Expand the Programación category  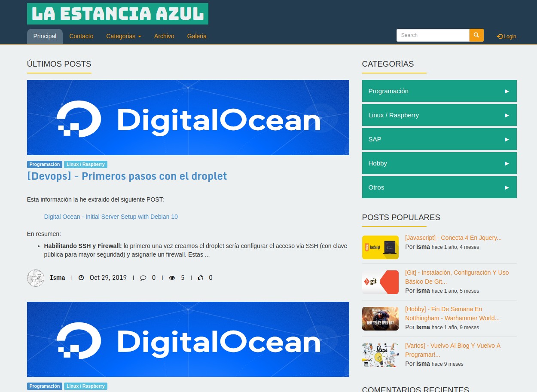click(x=439, y=91)
